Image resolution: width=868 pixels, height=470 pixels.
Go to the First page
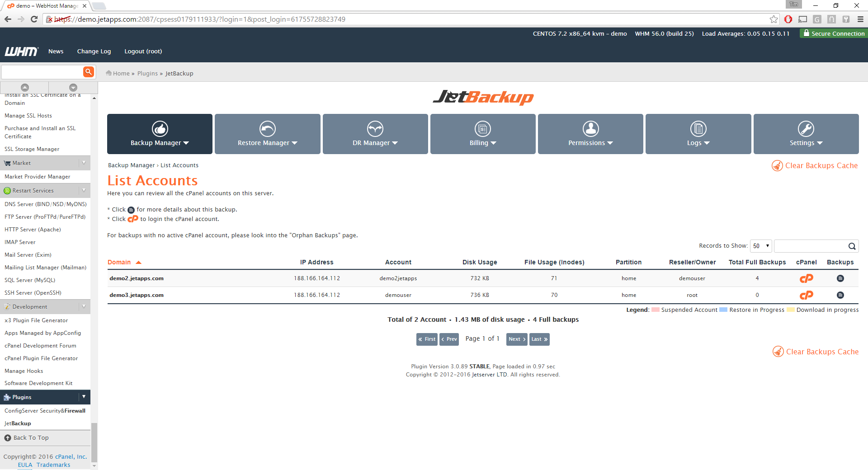tap(427, 339)
